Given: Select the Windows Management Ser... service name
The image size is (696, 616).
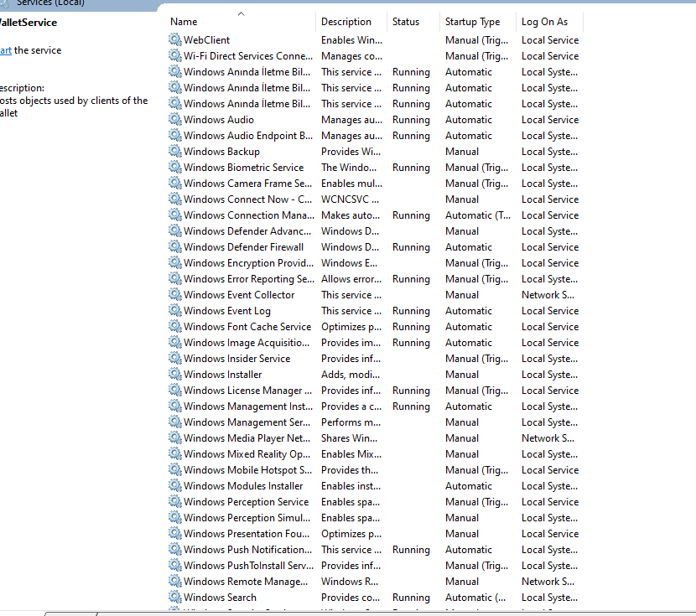Looking at the screenshot, I should 247,422.
